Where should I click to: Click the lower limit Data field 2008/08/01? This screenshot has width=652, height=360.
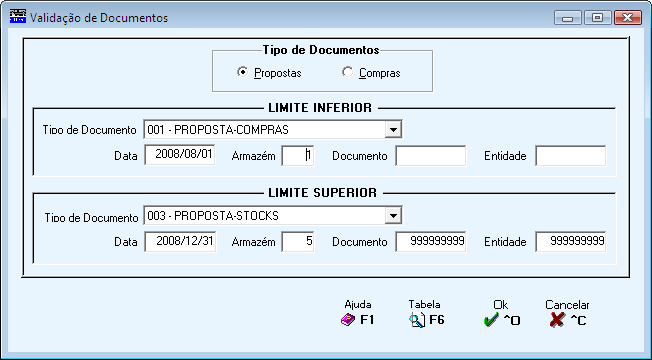point(180,155)
